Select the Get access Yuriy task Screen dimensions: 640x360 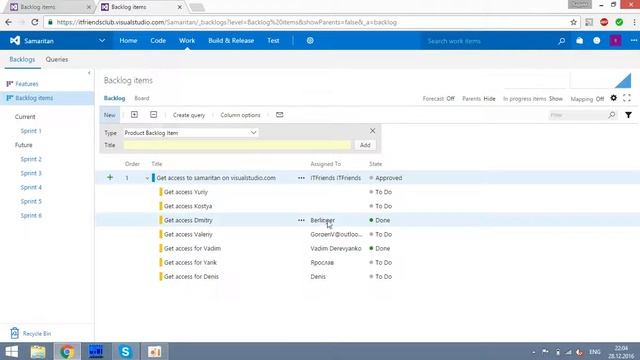click(x=186, y=192)
